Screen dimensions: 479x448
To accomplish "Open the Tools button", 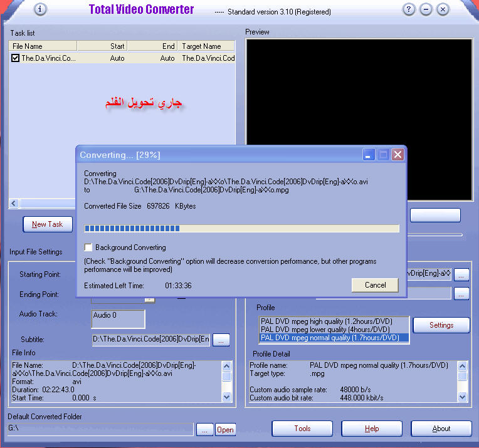I will tap(302, 429).
